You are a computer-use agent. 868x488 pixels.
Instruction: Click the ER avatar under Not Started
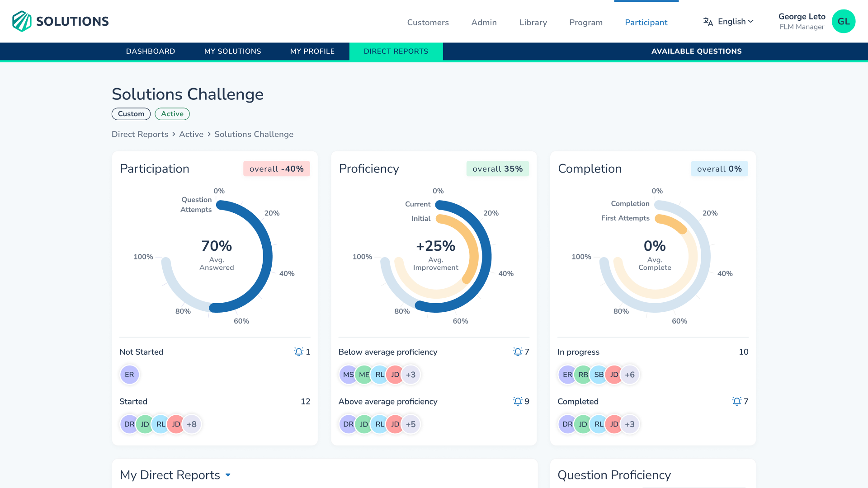click(x=129, y=375)
